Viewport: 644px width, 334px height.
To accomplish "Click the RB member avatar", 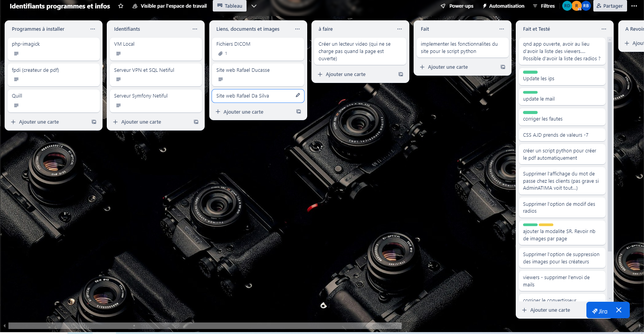I will click(586, 6).
